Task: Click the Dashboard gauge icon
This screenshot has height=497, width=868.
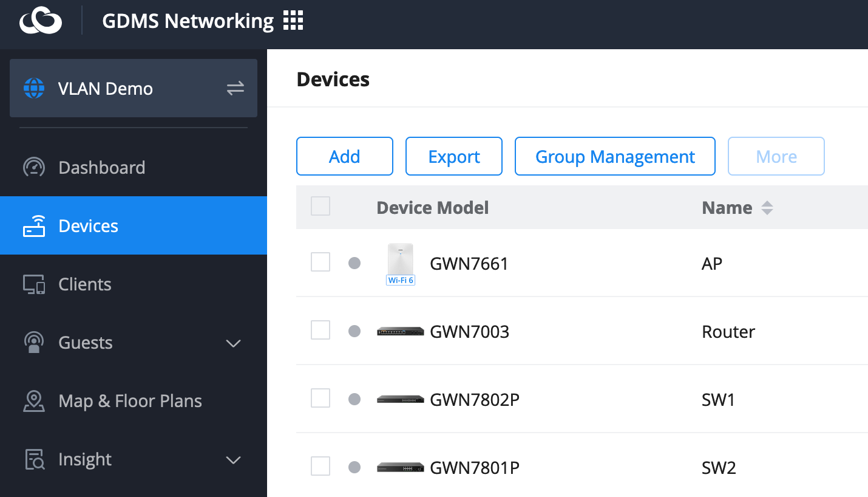Action: click(34, 167)
